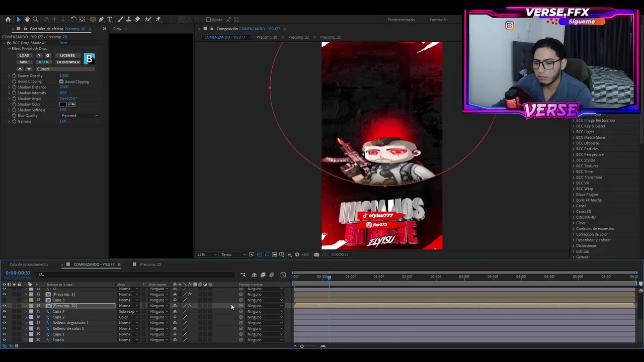Click the shadow color eyedropper
644x362 pixels.
coord(71,104)
